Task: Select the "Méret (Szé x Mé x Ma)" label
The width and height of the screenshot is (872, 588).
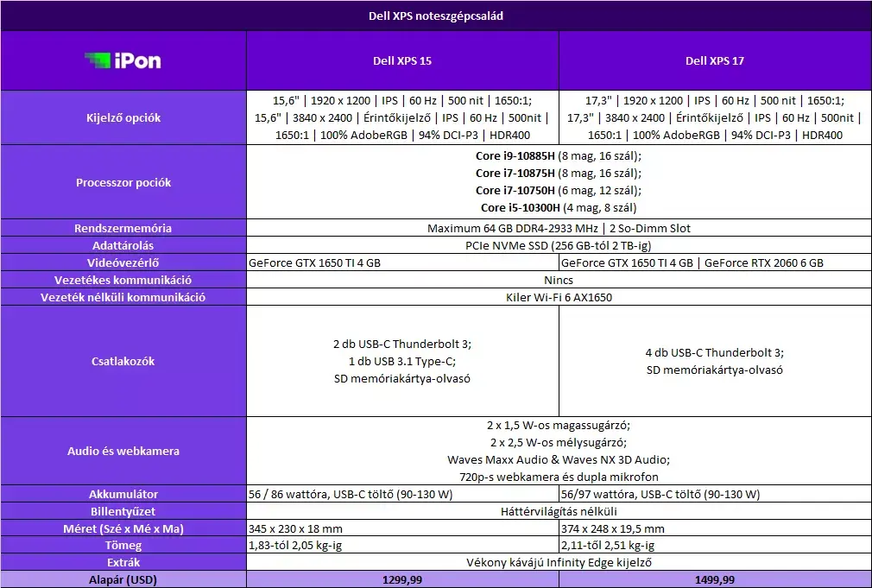Action: point(123,528)
